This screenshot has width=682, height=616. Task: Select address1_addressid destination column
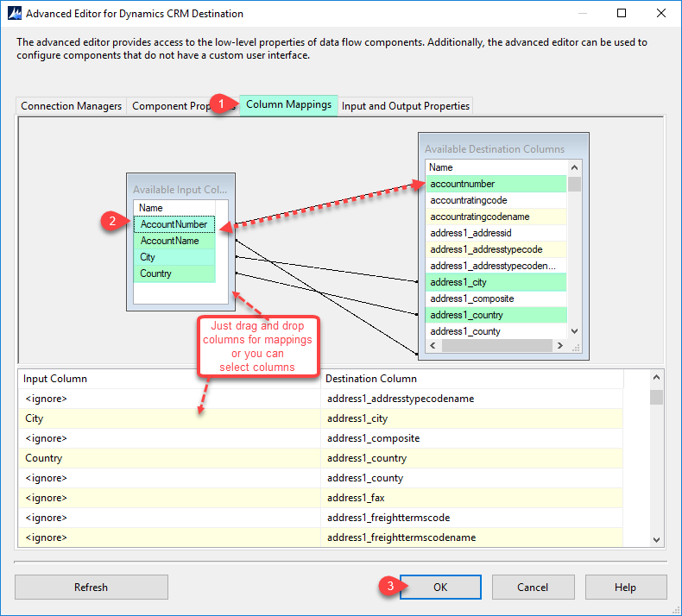tap(496, 234)
